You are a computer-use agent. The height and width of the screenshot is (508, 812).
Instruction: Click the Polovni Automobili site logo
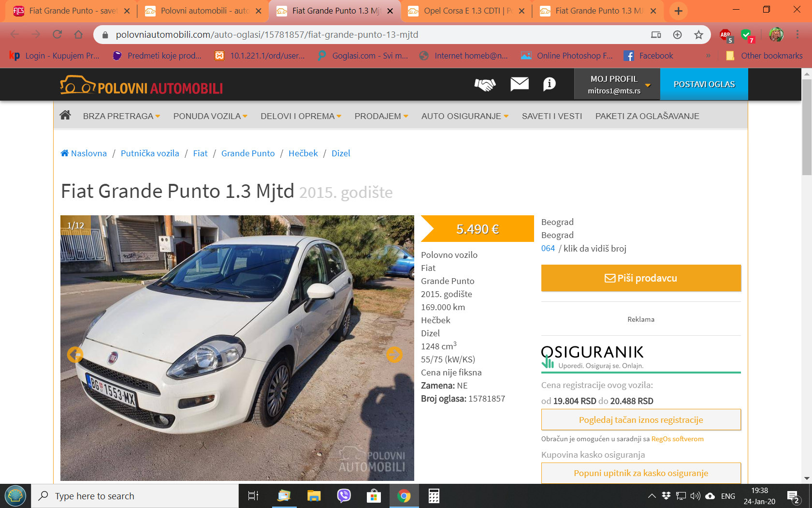(141, 86)
